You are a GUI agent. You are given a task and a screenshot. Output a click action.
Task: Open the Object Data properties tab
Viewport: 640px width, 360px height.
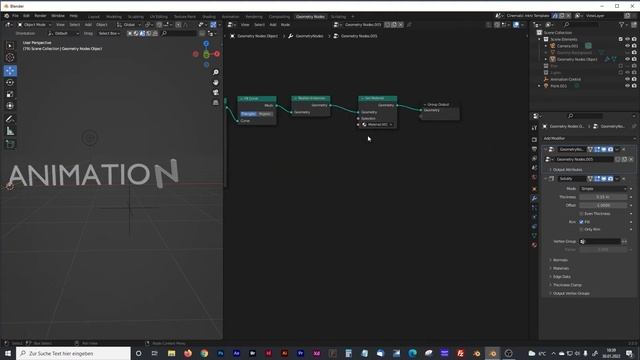click(x=534, y=236)
